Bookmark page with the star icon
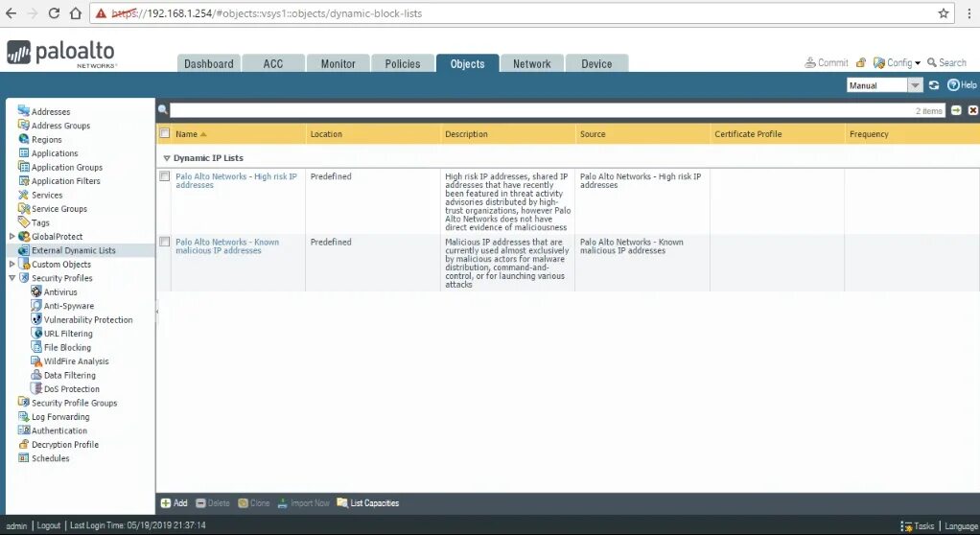Image resolution: width=980 pixels, height=535 pixels. 944,13
